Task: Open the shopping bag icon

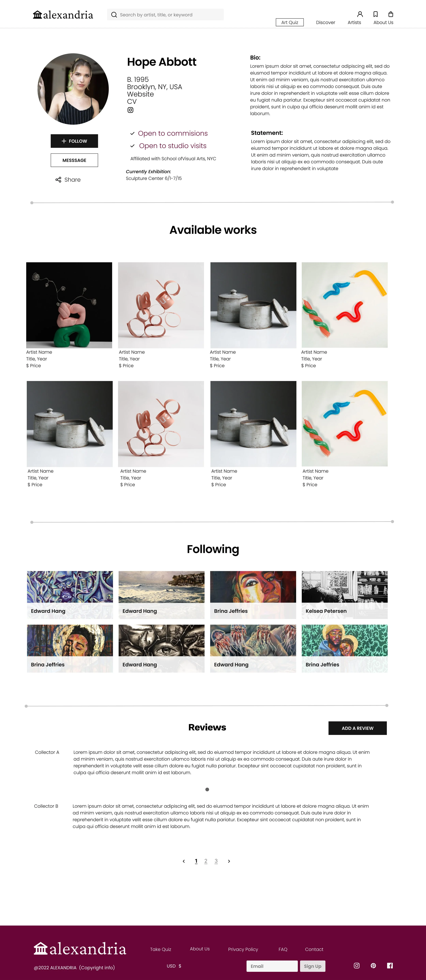Action: (391, 14)
